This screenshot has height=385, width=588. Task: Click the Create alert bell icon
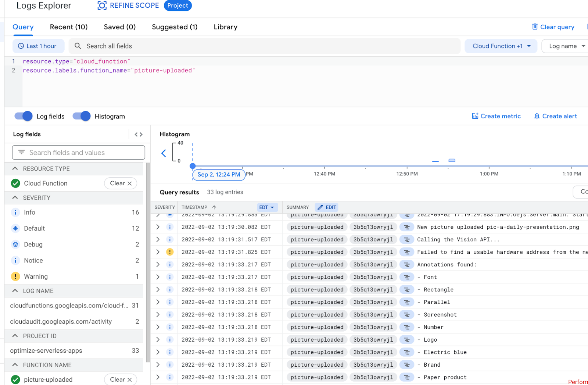pos(537,116)
